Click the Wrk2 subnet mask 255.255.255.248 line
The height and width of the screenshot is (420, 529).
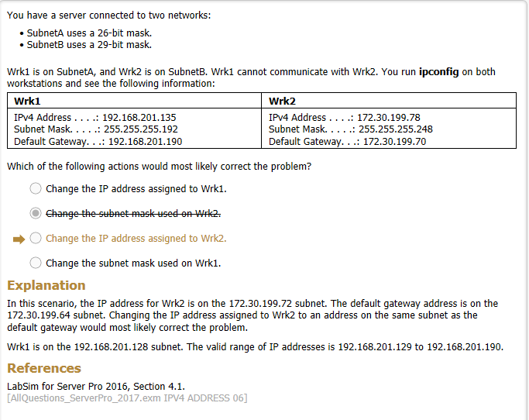[351, 129]
